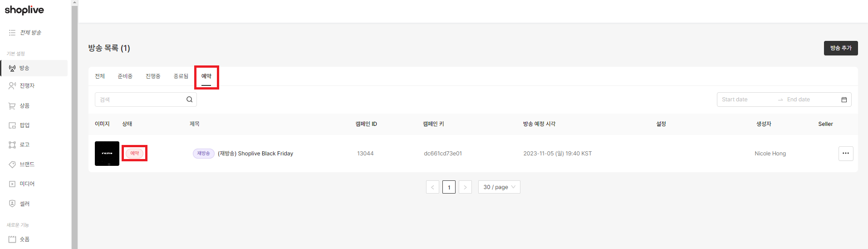Click the 이미지 column header
Image resolution: width=868 pixels, height=249 pixels.
102,124
